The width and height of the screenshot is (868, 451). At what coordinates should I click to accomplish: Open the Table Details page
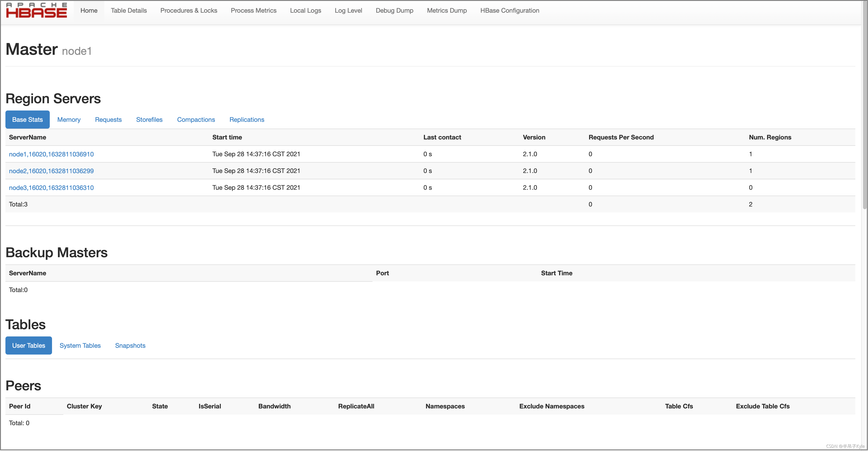click(x=129, y=10)
